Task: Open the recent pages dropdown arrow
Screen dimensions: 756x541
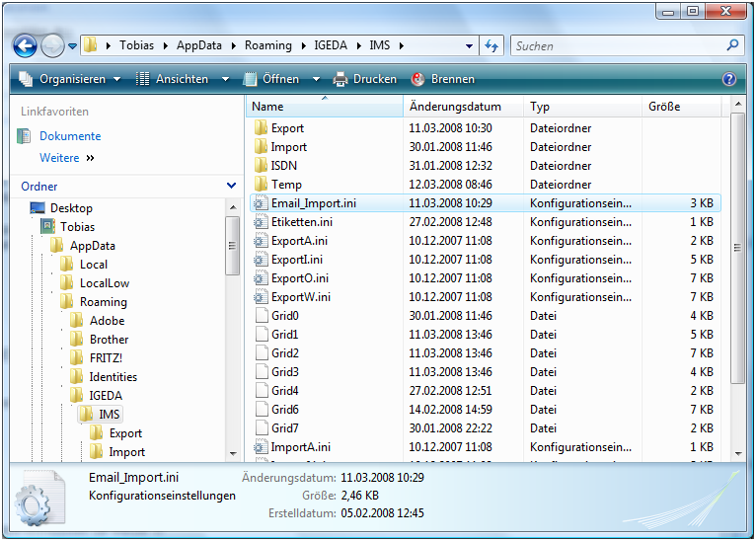Action: click(x=72, y=46)
